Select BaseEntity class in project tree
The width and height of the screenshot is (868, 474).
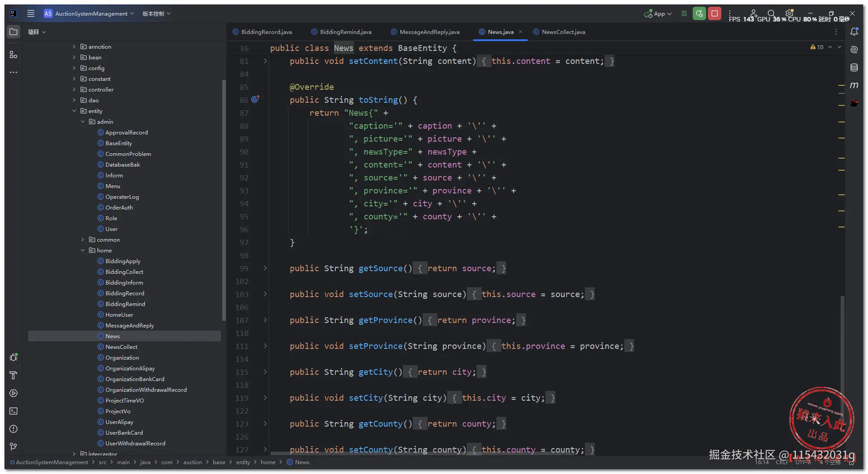coord(119,143)
